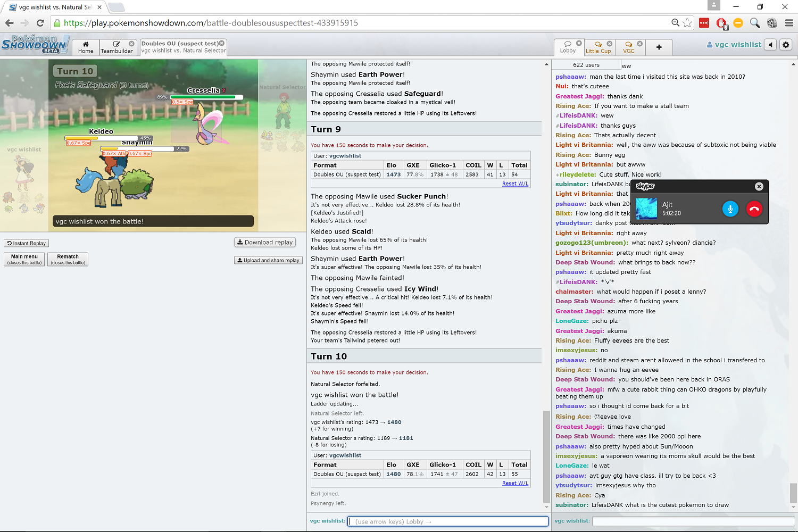Go back with the browser back arrow

tap(9, 23)
